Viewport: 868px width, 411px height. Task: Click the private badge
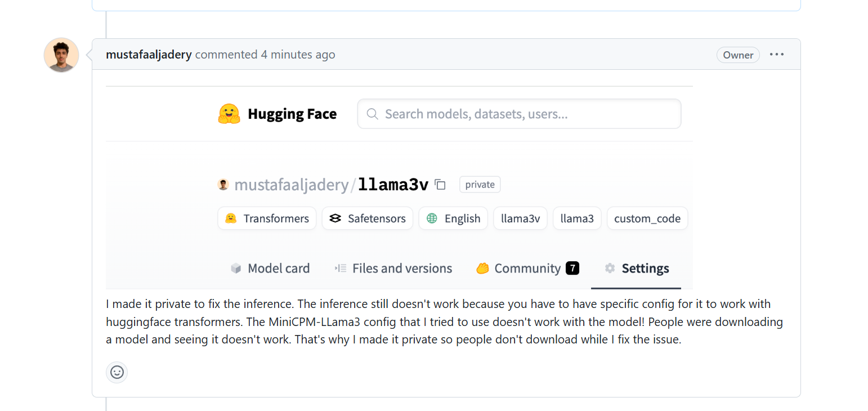pos(480,184)
